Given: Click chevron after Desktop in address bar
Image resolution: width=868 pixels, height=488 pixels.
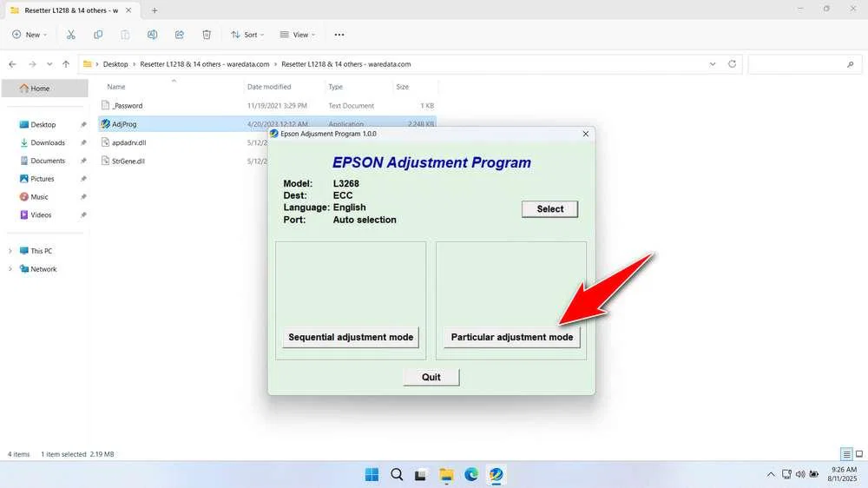Looking at the screenshot, I should tap(134, 64).
